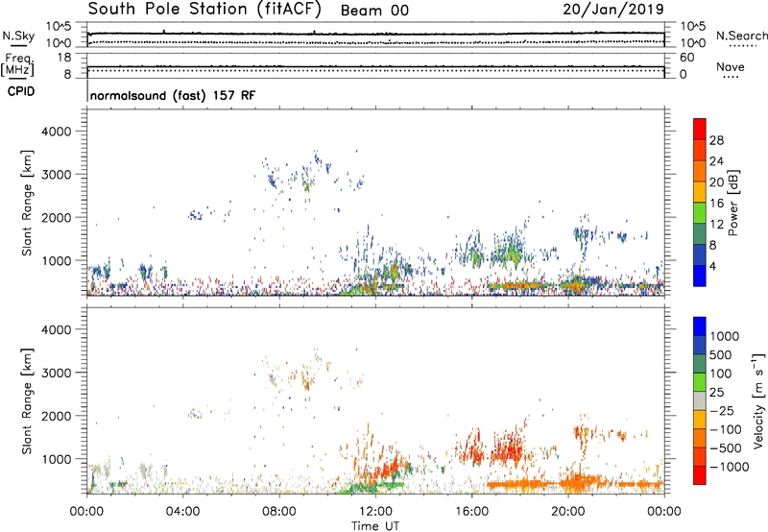Click the 12 label on Power colorbar
This screenshot has width=768, height=532.
pyautogui.click(x=716, y=225)
